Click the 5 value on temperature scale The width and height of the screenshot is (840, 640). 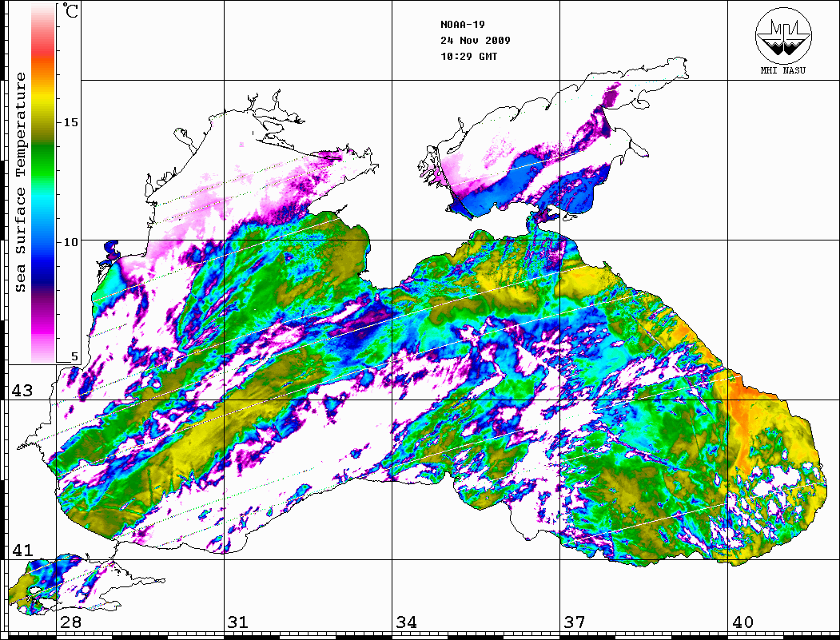coord(74,356)
